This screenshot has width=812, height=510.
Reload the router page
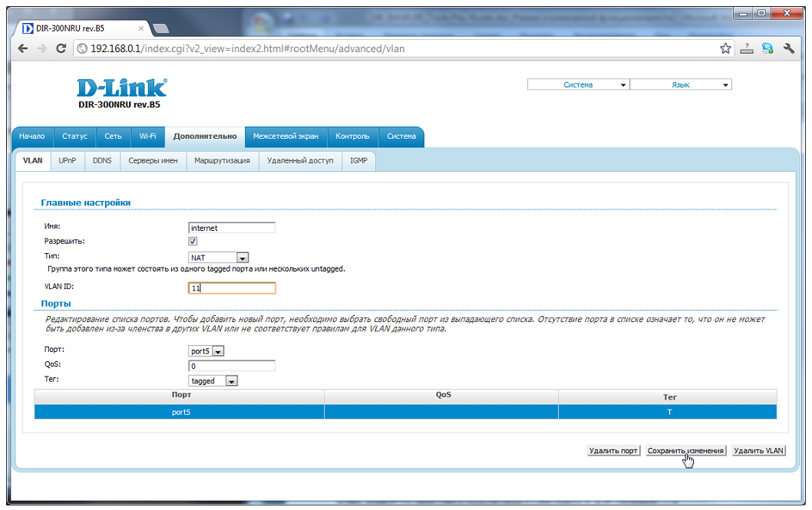pyautogui.click(x=61, y=48)
